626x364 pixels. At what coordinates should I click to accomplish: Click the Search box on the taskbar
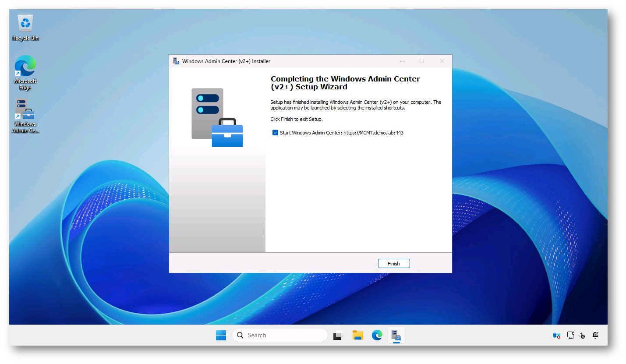coord(279,335)
